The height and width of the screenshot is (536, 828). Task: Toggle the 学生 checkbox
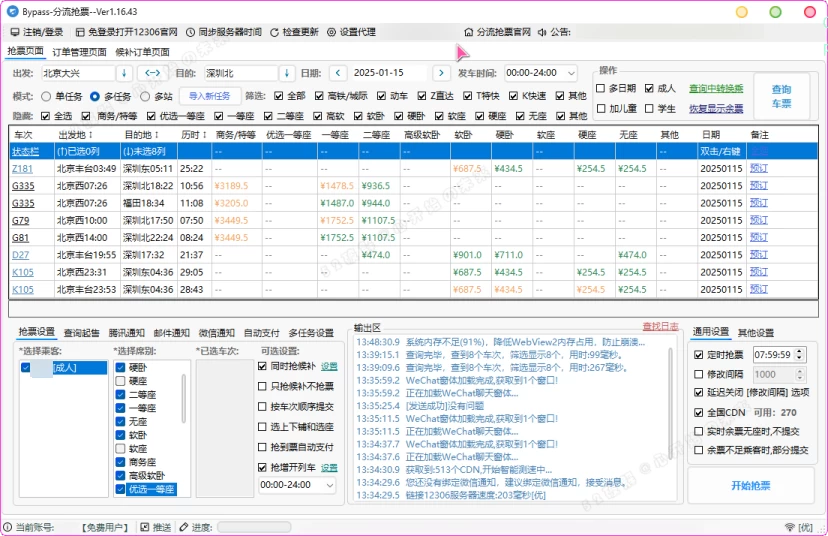coord(650,108)
